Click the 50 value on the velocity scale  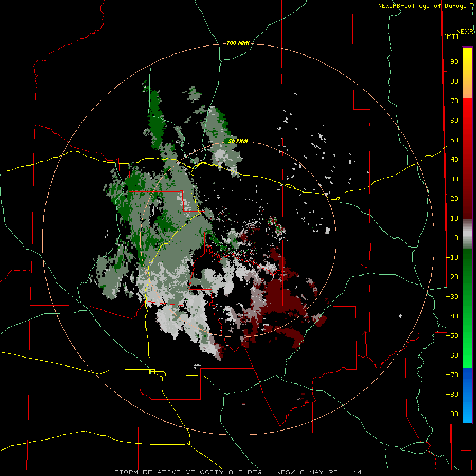[454, 140]
